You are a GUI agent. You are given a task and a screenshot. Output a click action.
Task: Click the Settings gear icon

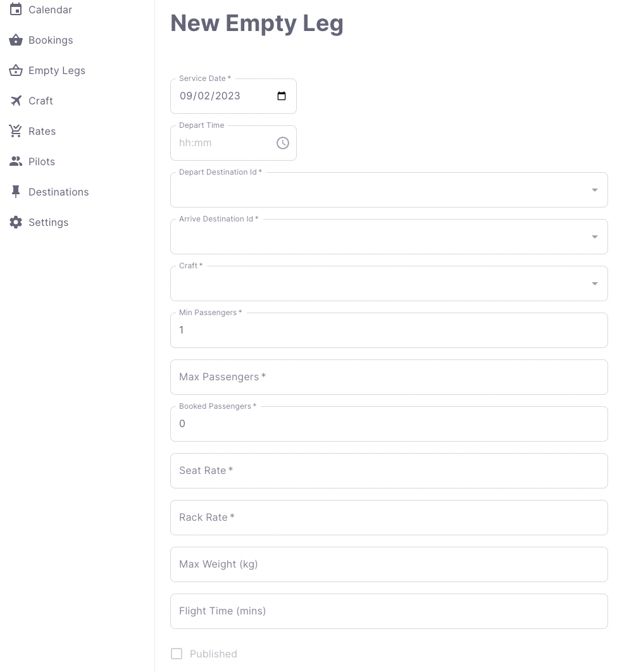point(16,222)
